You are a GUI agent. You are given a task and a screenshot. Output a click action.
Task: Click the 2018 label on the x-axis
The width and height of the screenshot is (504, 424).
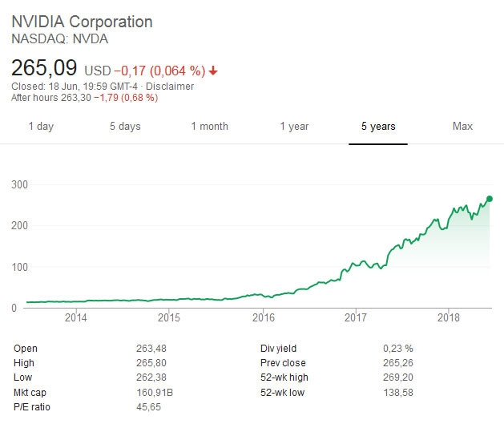click(x=450, y=317)
